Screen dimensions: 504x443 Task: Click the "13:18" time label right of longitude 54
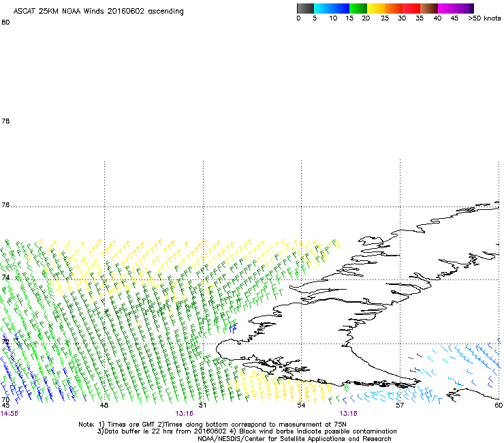click(349, 414)
